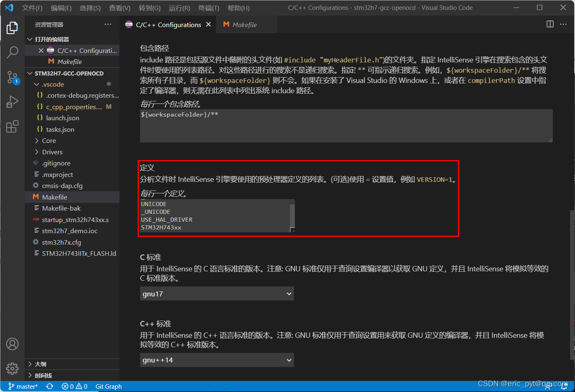Viewport: 575px width, 392px height.
Task: Open STM32H743IITx_FLASH.ld file
Action: (72, 253)
